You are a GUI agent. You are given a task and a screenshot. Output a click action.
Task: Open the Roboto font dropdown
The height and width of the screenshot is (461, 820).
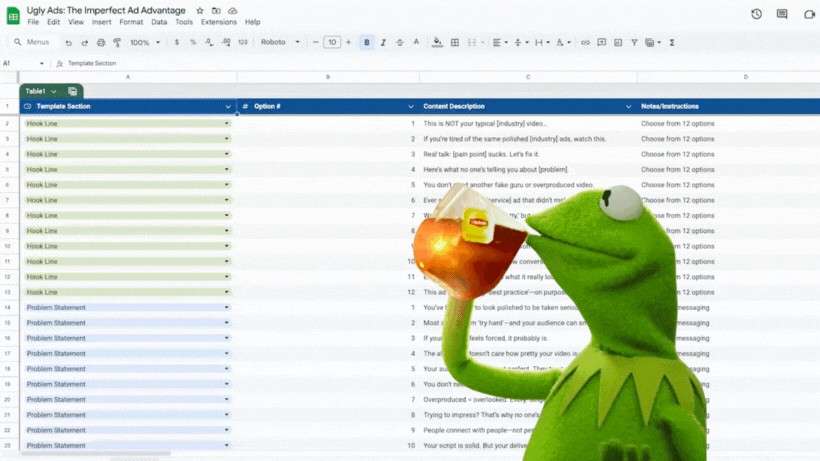[280, 42]
